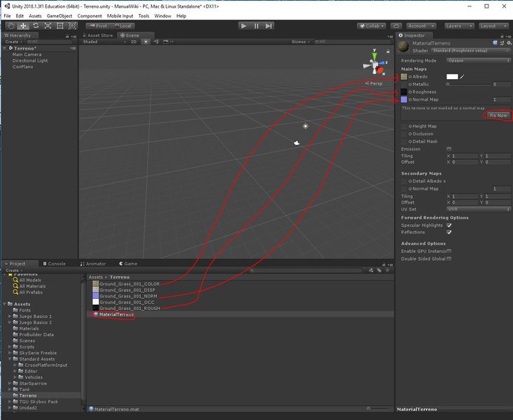Toggle Local handle rotation
Screen dimensions: 513x420
click(123, 26)
